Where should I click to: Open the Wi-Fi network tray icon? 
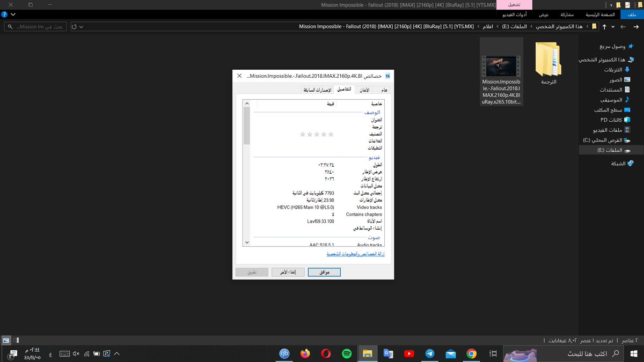86,354
